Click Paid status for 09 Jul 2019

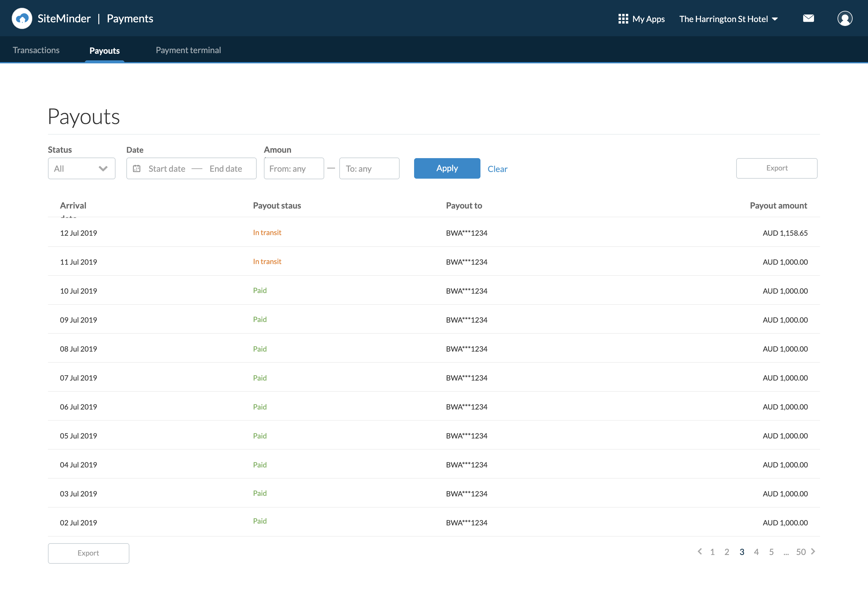[x=260, y=319]
